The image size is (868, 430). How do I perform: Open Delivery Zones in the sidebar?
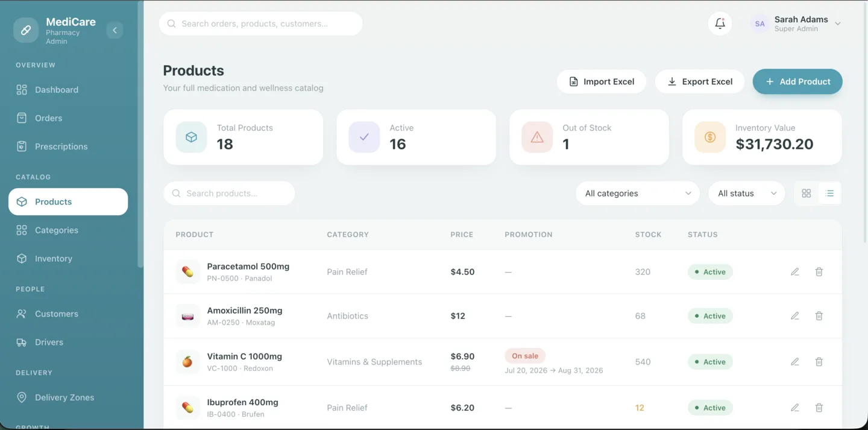[x=68, y=397]
